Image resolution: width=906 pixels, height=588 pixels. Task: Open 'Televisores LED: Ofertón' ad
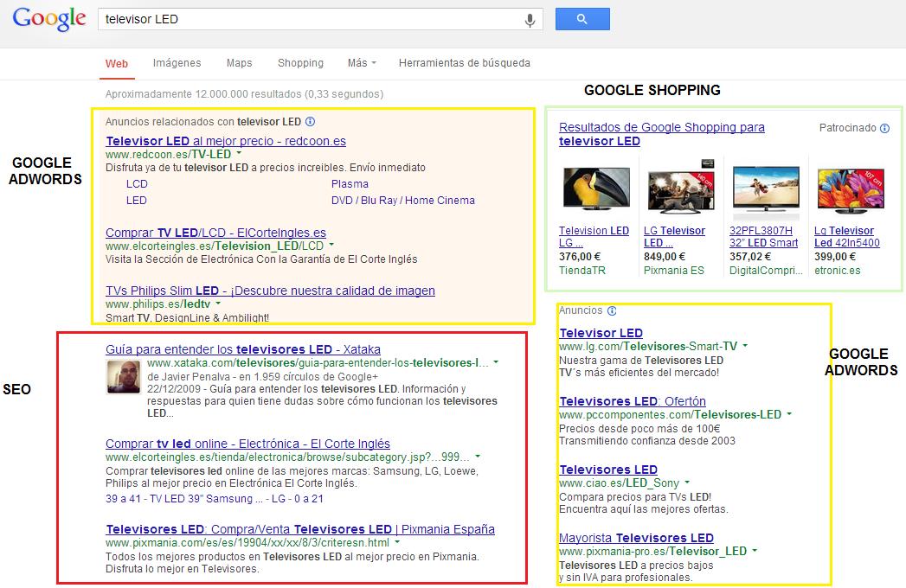(632, 401)
